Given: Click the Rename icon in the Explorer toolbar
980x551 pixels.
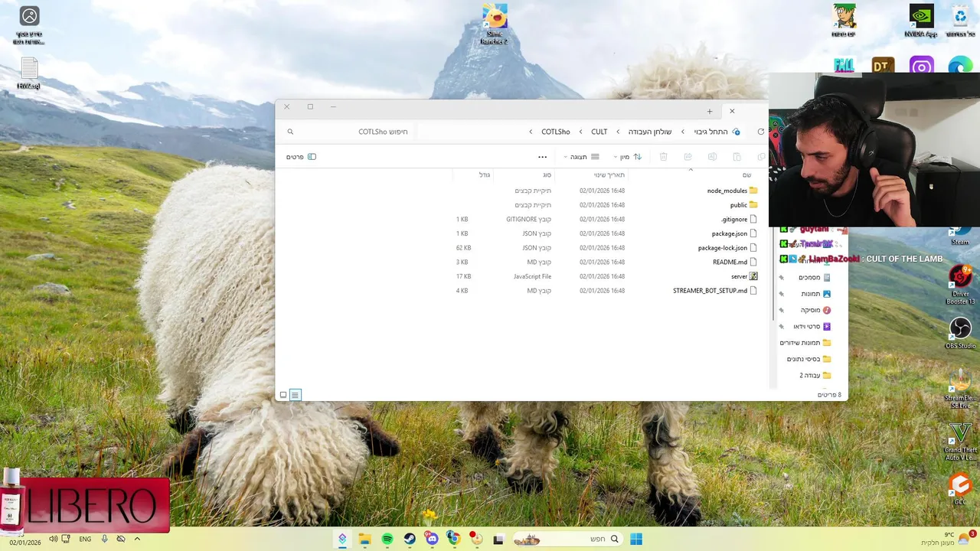Looking at the screenshot, I should coord(712,157).
